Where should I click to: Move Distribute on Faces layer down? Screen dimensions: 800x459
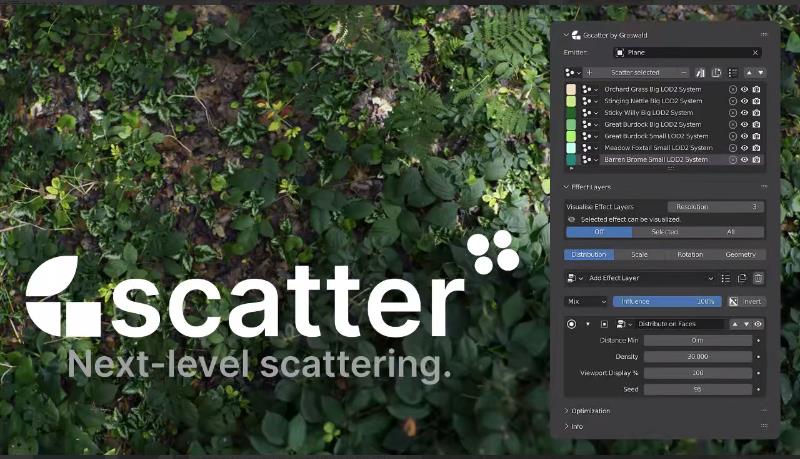(746, 324)
